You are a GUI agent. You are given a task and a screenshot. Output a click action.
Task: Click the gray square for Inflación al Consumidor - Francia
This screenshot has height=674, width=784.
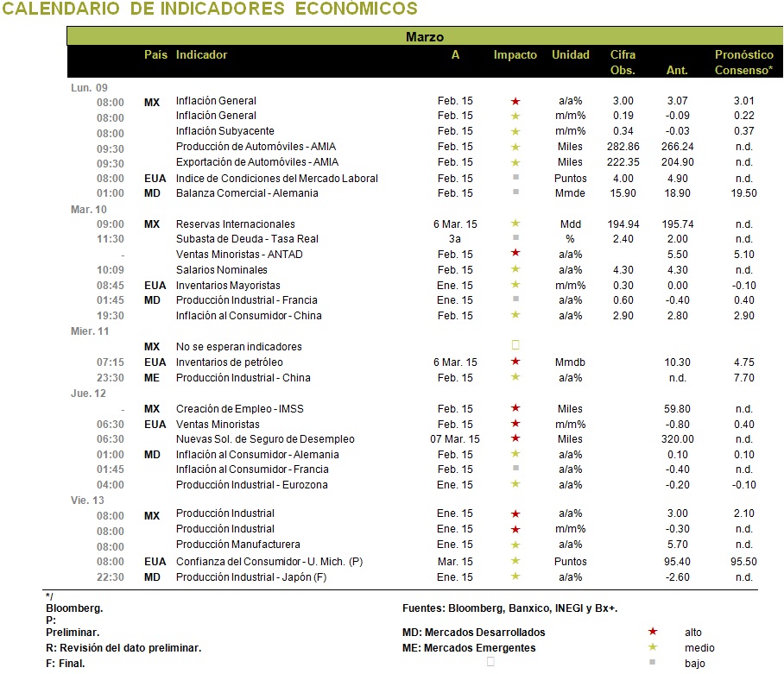pyautogui.click(x=516, y=468)
